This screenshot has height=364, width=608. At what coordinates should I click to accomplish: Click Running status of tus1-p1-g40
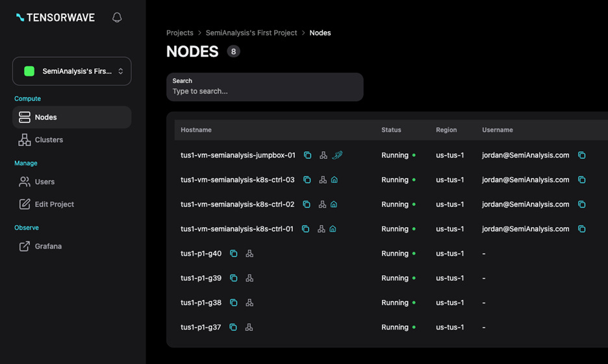[x=398, y=254]
